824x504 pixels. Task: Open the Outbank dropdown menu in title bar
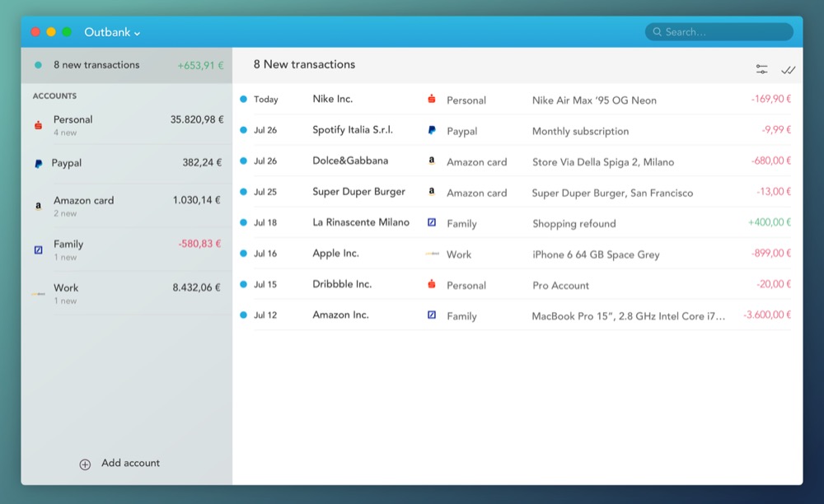[x=112, y=32]
